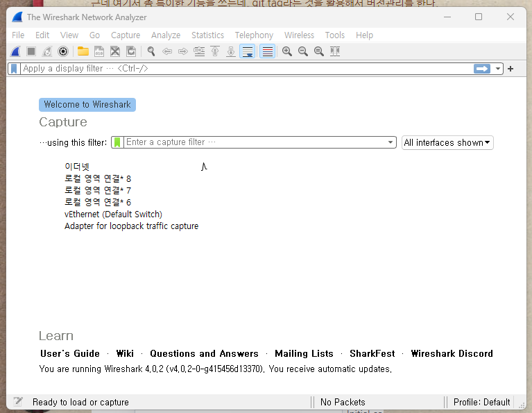Screen dimensions: 532x413
Task: Click the display filter bookmark icon
Action: pyautogui.click(x=14, y=69)
